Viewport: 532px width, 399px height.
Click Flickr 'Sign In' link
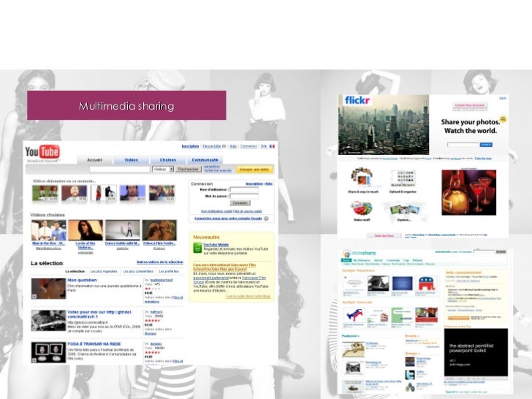pos(503,98)
